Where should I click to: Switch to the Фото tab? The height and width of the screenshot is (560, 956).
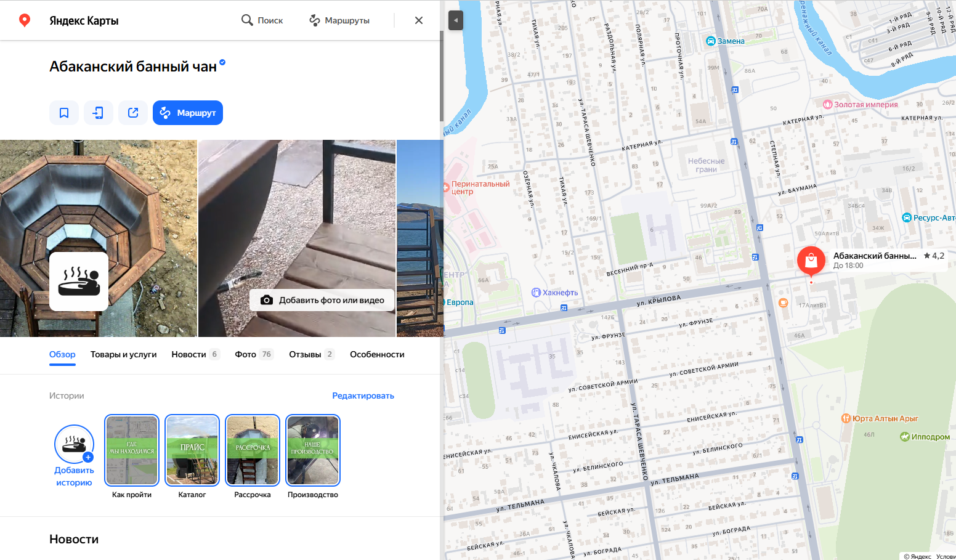254,354
